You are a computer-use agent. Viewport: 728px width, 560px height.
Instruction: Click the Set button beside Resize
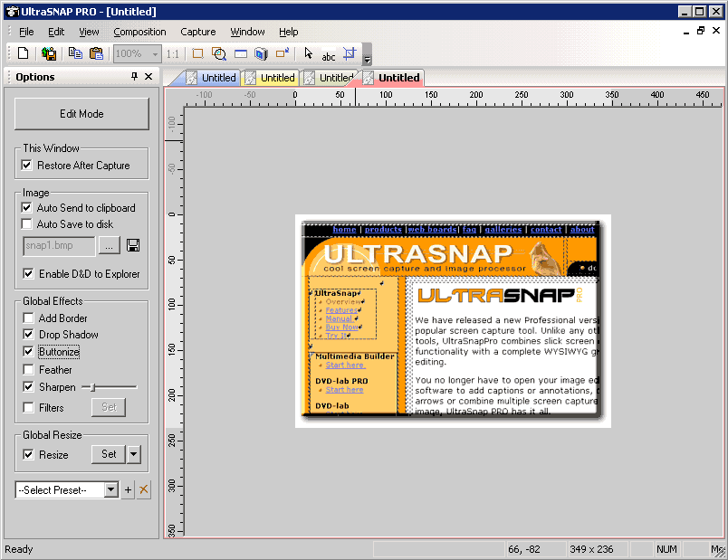pyautogui.click(x=109, y=454)
